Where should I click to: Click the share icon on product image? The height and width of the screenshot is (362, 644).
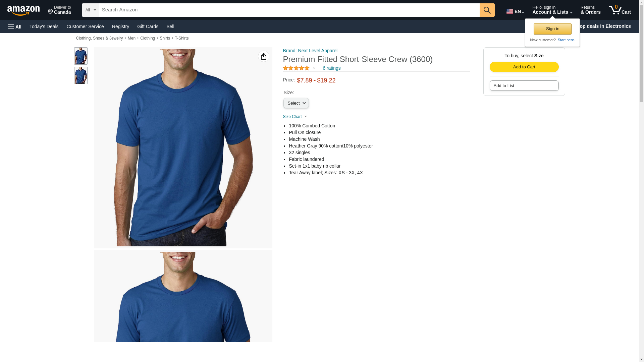pos(264,56)
